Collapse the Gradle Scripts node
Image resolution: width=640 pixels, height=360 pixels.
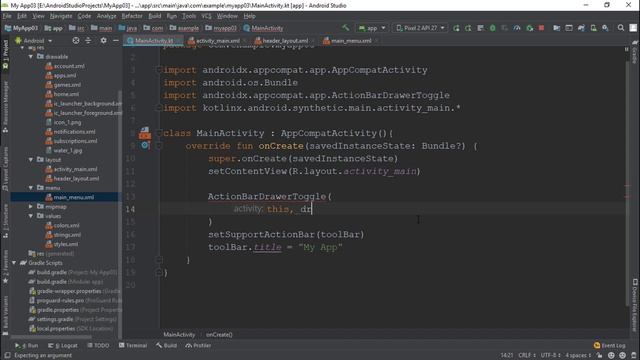coord(14,263)
